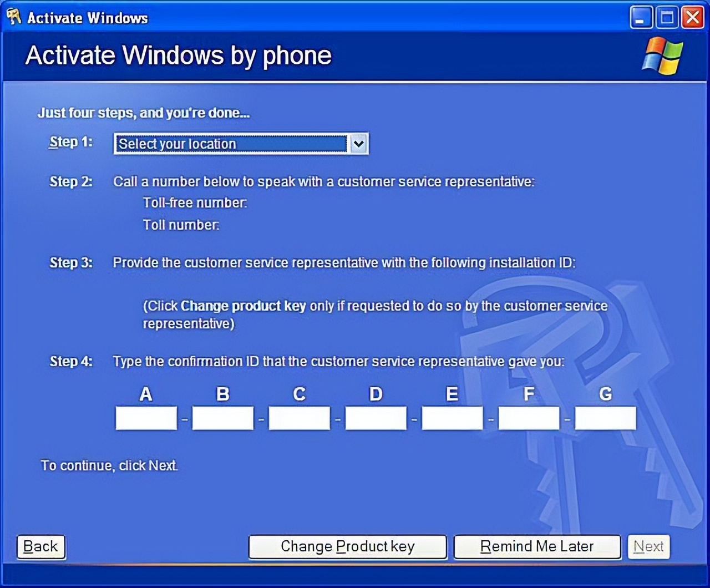710x588 pixels.
Task: Click the Activate Windows by phone heading
Action: [x=179, y=55]
